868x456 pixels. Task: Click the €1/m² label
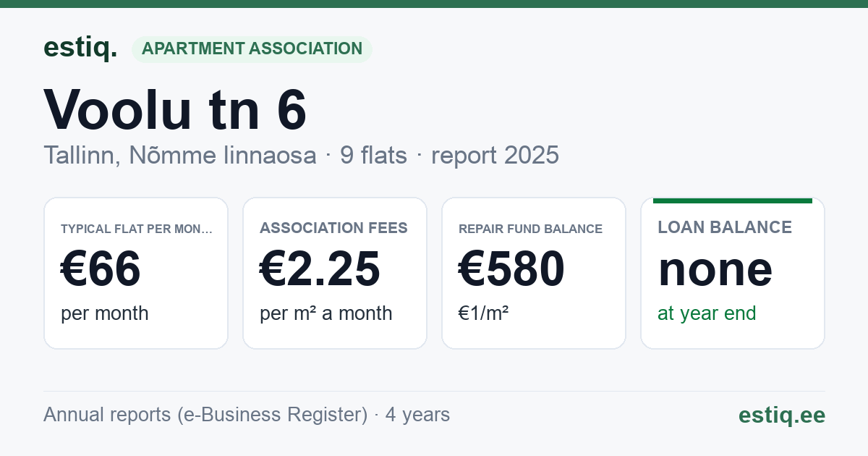[x=483, y=313]
